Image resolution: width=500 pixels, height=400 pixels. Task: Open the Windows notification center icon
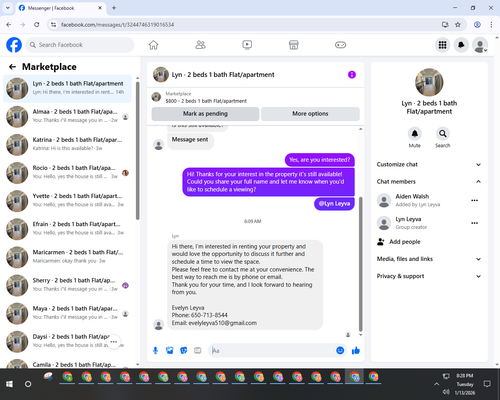coord(487,384)
